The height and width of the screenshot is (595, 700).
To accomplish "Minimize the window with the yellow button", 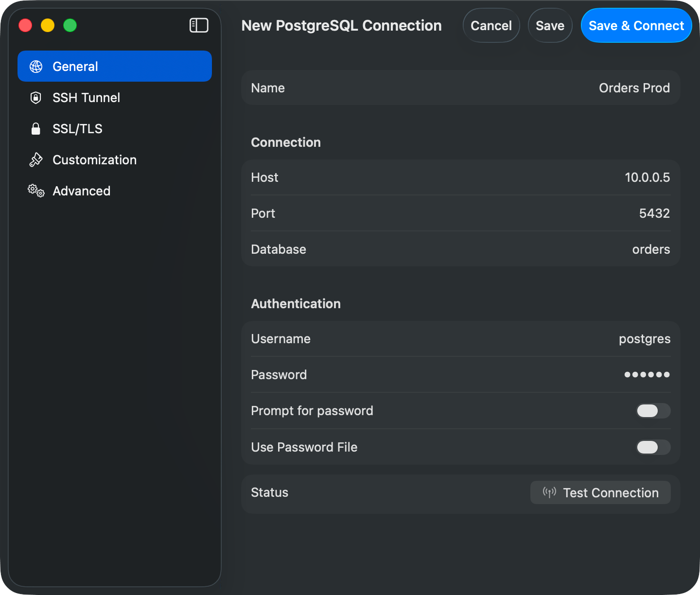I will coord(48,25).
